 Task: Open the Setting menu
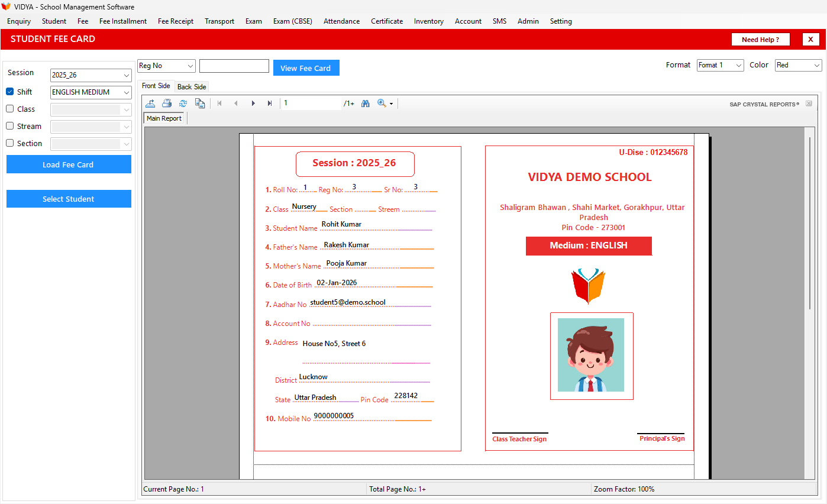pyautogui.click(x=561, y=21)
